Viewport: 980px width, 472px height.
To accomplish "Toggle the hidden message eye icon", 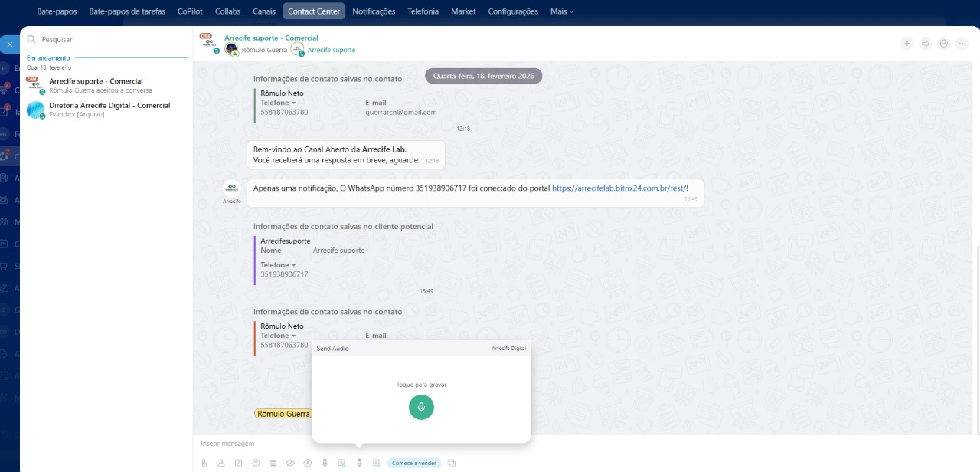I will click(x=290, y=463).
